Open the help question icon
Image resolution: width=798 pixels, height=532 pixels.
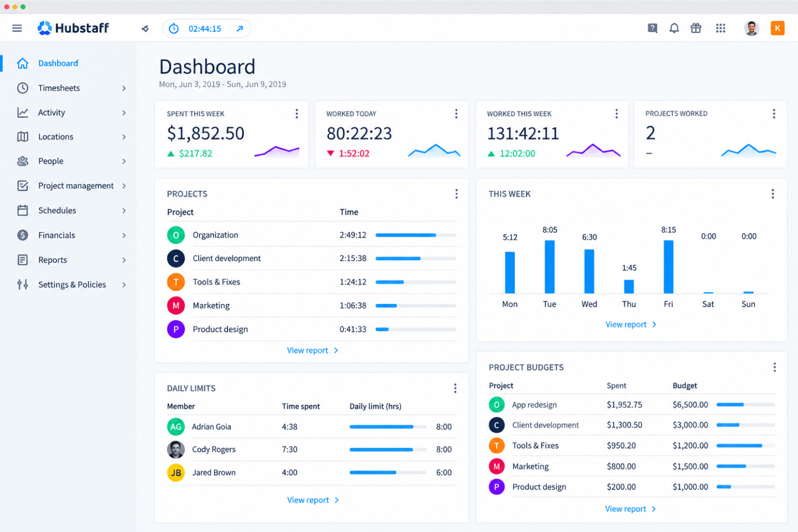pyautogui.click(x=652, y=28)
